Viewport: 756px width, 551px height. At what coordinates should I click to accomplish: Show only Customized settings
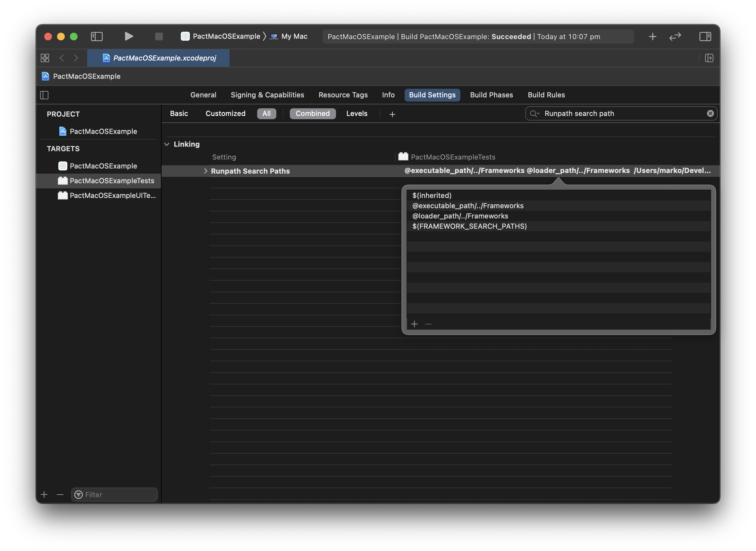225,113
